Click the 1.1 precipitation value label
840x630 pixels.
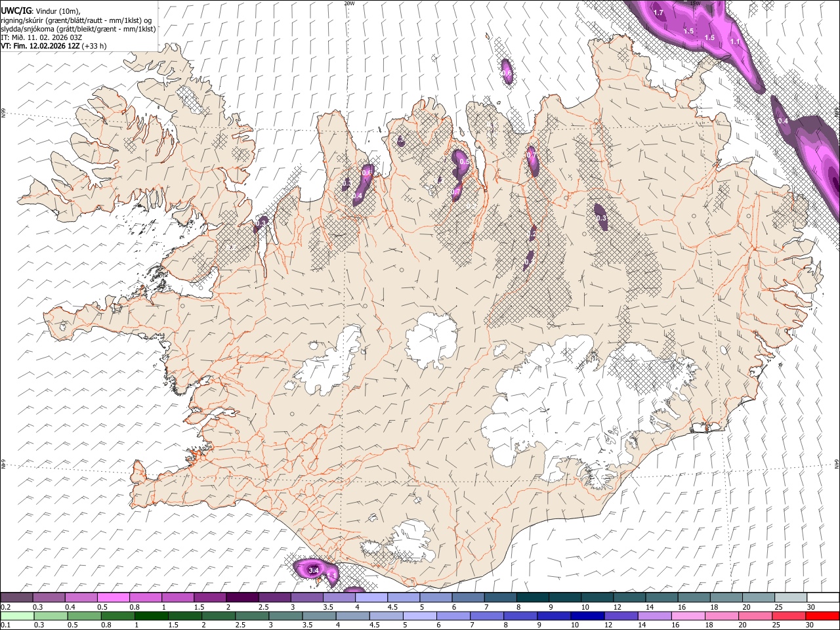point(735,41)
